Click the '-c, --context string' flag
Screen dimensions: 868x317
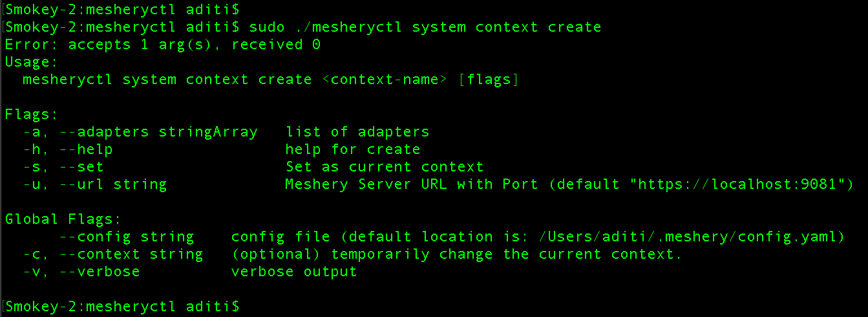pyautogui.click(x=112, y=254)
